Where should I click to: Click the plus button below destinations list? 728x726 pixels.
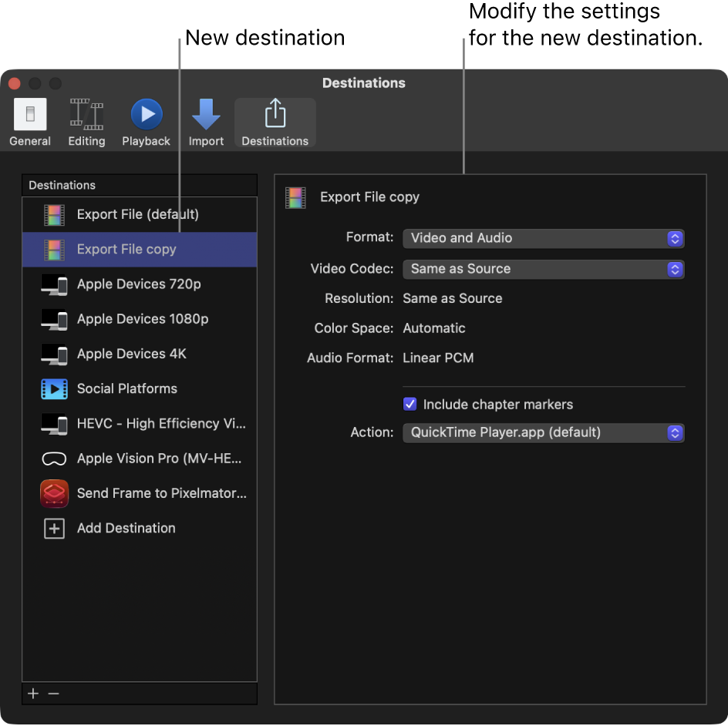click(33, 694)
